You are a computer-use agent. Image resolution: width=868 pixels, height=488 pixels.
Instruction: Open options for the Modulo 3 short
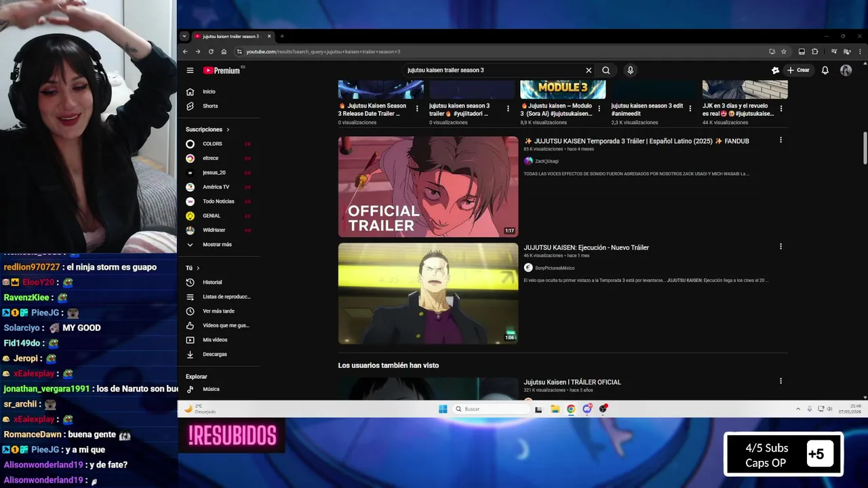599,108
